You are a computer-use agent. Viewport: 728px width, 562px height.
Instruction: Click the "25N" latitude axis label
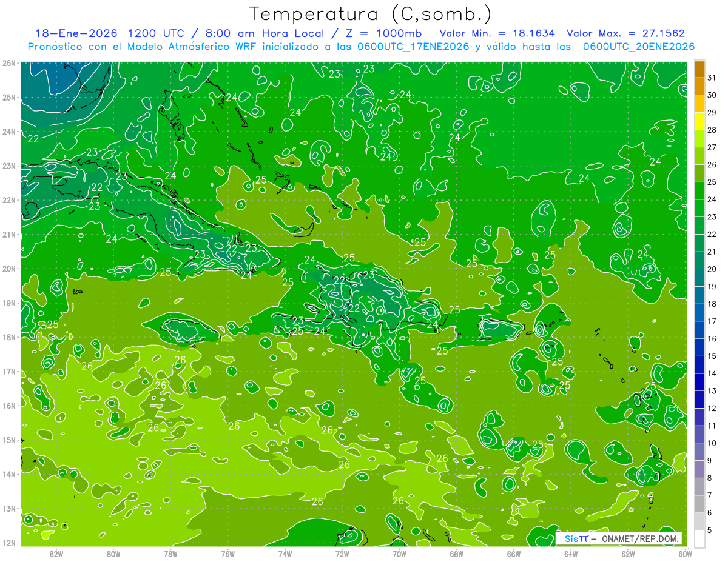point(9,97)
